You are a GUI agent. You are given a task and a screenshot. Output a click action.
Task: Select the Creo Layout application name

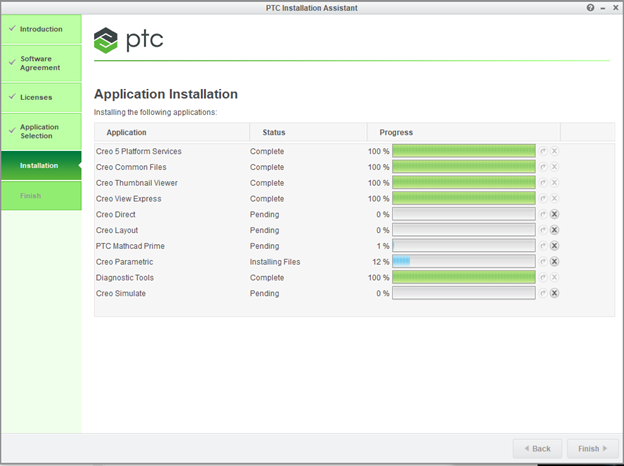[x=117, y=230]
